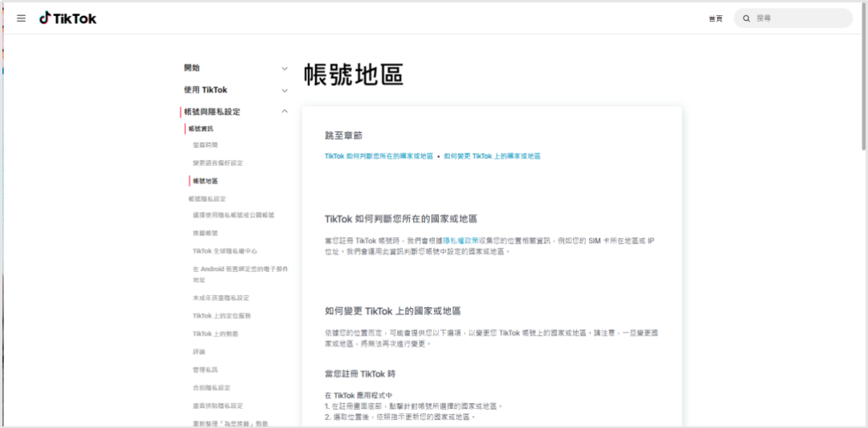Jump to 如何變更 TikTok 上的國家或地區 link
Viewport: 868px width, 428px height.
click(492, 156)
